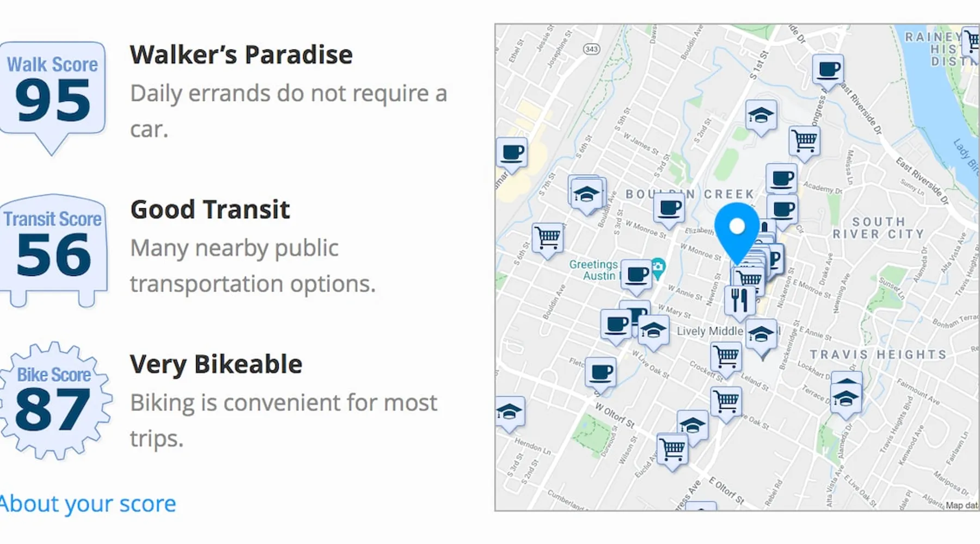Viewport: 980px width, 544px height.
Task: Select the fork and knife restaurant marker
Action: click(739, 300)
